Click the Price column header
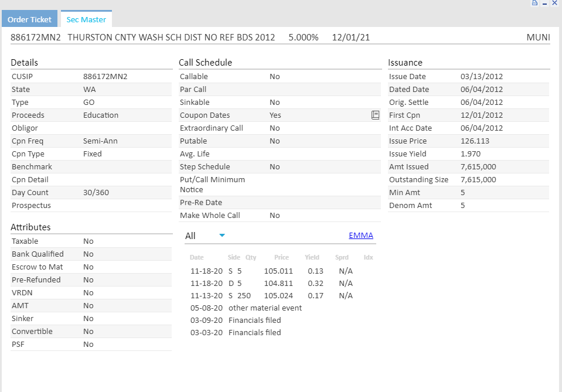The width and height of the screenshot is (562, 392). tap(282, 257)
